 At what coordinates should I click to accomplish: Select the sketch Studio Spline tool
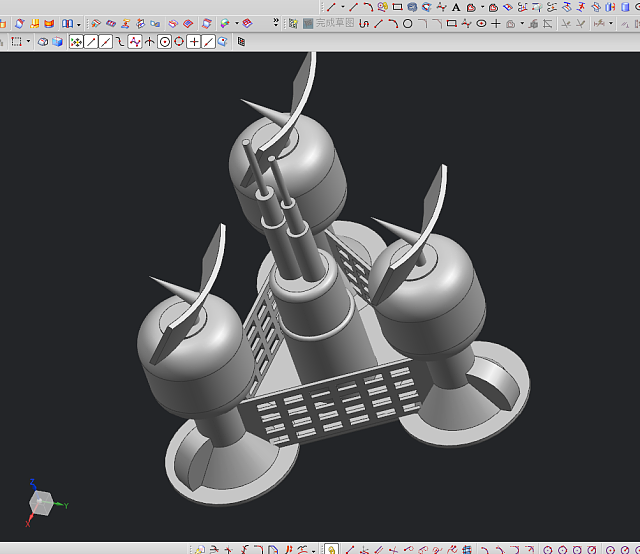(466, 24)
